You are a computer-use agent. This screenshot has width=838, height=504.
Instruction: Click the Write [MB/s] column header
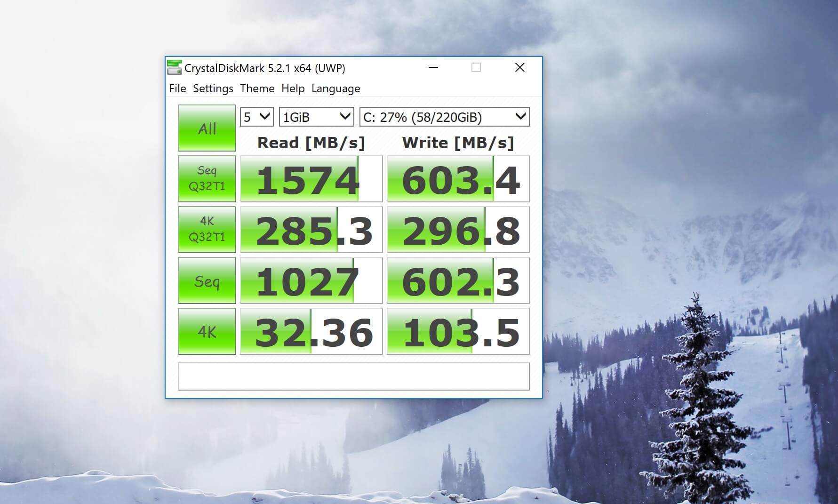tap(458, 143)
